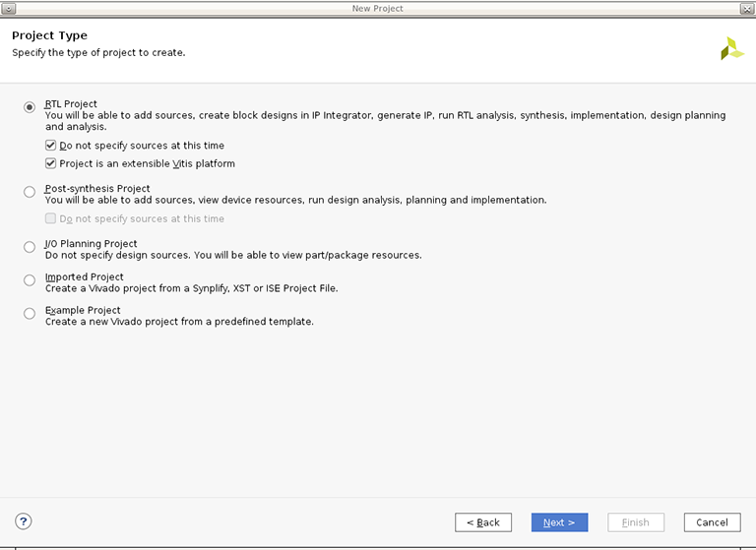Viewport: 756px width, 550px height.
Task: Click the 'Project Type' heading
Action: 49,35
